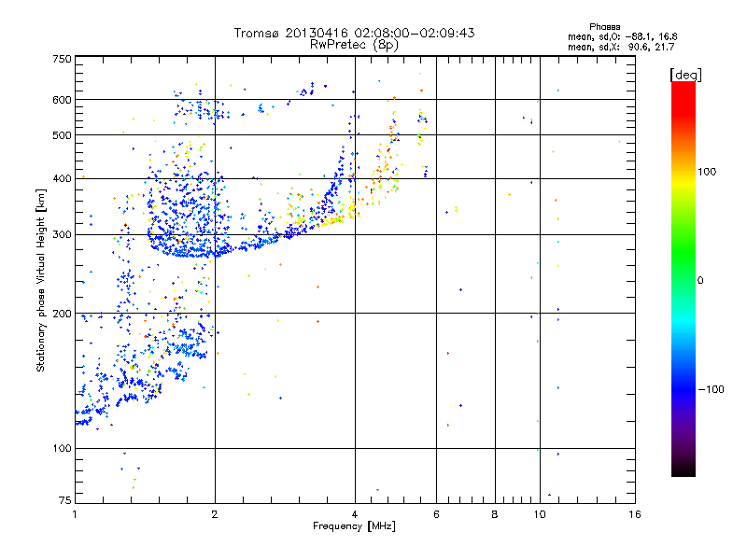747x560 pixels.
Task: Click the x-axis '6' tick label
Action: pos(436,514)
